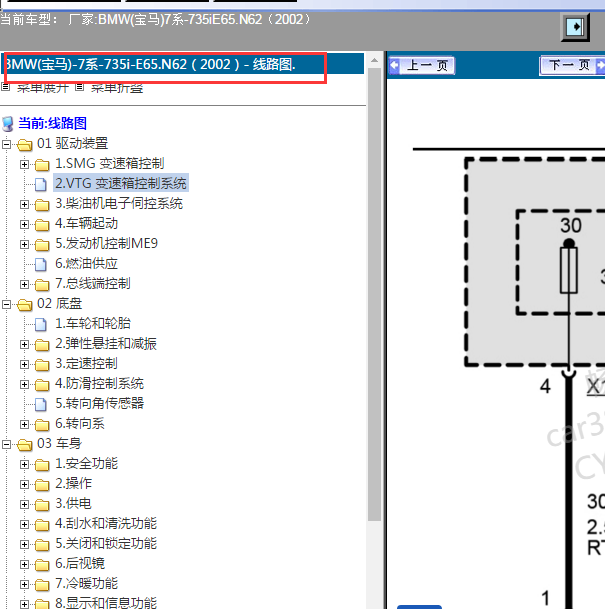This screenshot has height=609, width=605.
Task: Expand 2.弹性悬挂和减振 node
Action: (x=24, y=345)
